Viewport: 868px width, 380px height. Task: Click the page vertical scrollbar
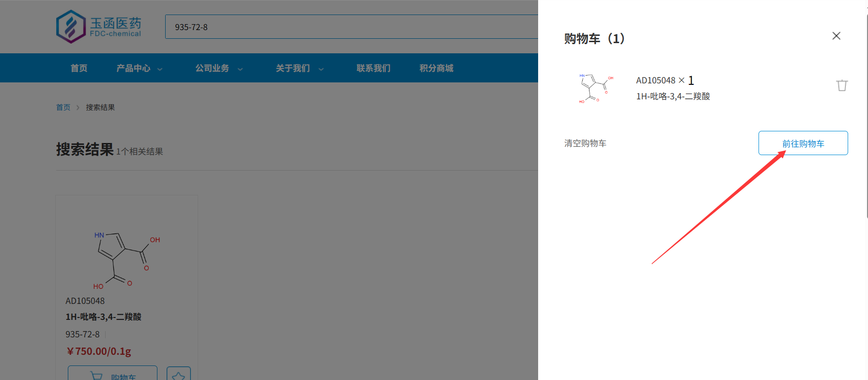[867, 116]
